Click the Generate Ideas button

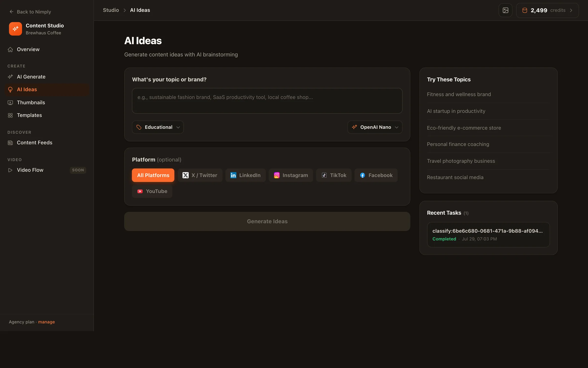tap(267, 221)
